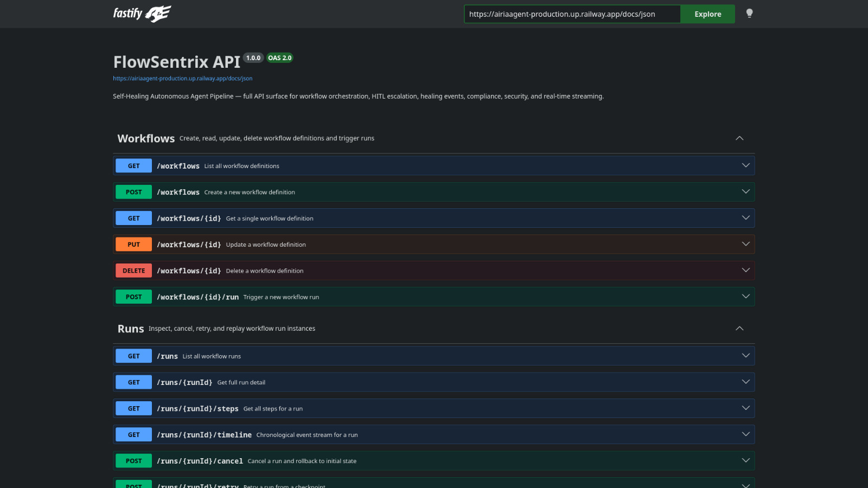Image resolution: width=868 pixels, height=488 pixels.
Task: Click the DELETE badge for Delete workflow
Action: [134, 271]
